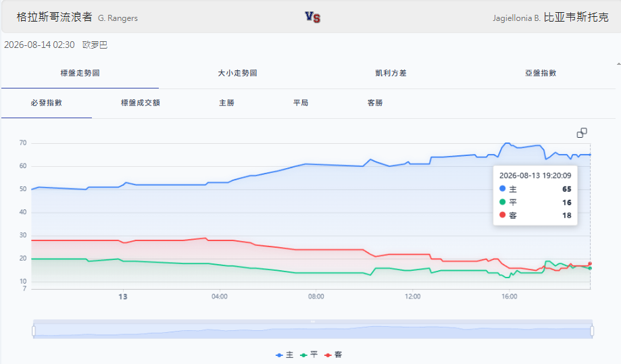The height and width of the screenshot is (364, 621).
Task: Click the 格拉斯哥流浪者 home team name
Action: [54, 17]
